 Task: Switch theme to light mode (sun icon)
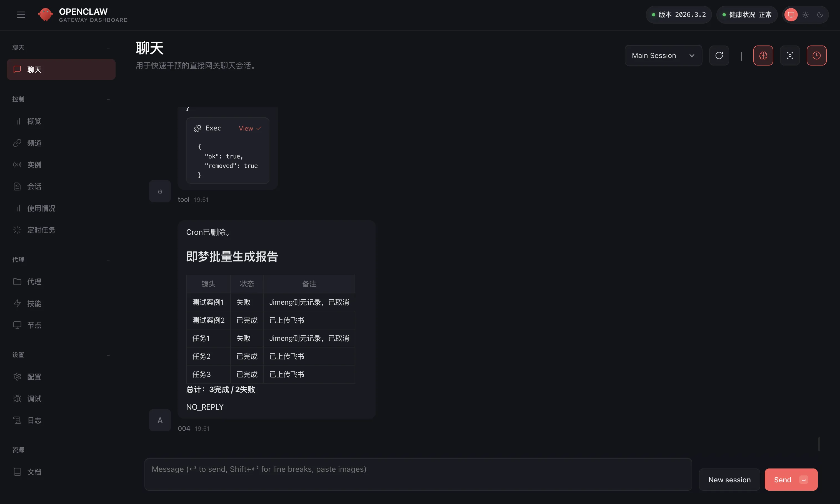[x=805, y=15]
